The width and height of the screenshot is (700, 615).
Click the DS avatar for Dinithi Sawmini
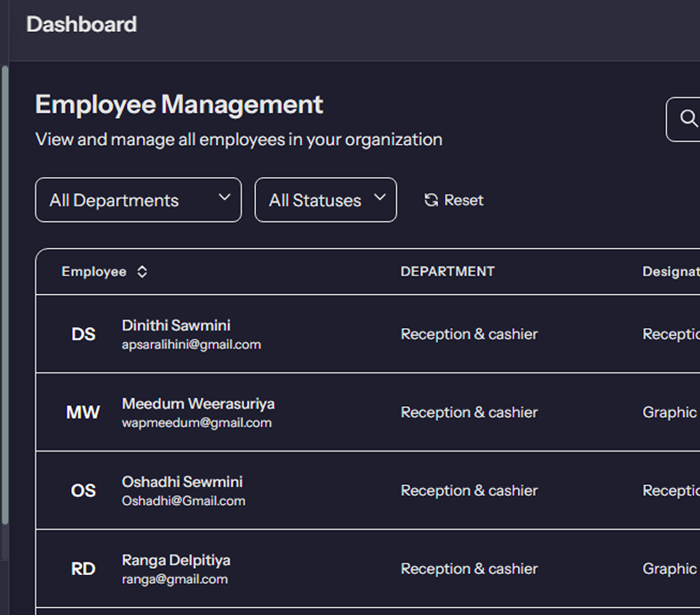point(84,334)
